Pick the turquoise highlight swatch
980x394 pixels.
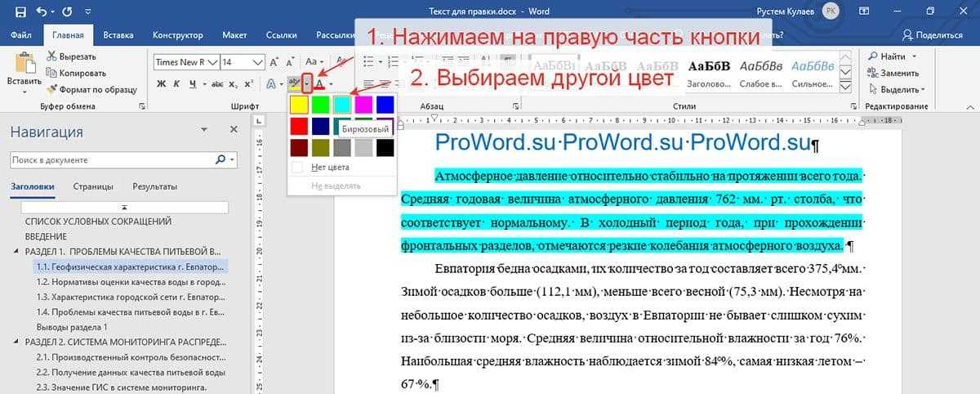(342, 105)
